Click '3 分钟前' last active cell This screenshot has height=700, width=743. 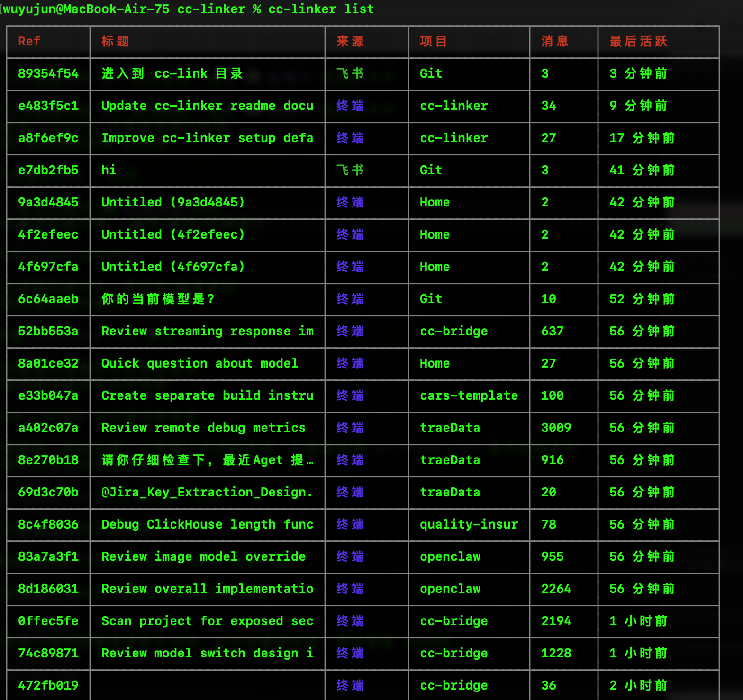point(638,74)
